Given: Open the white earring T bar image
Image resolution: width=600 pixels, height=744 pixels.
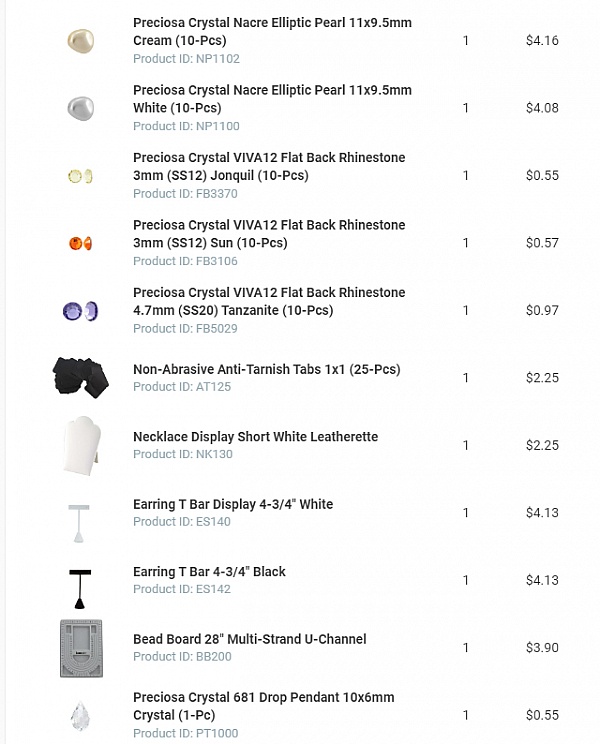Looking at the screenshot, I should coord(79,523).
